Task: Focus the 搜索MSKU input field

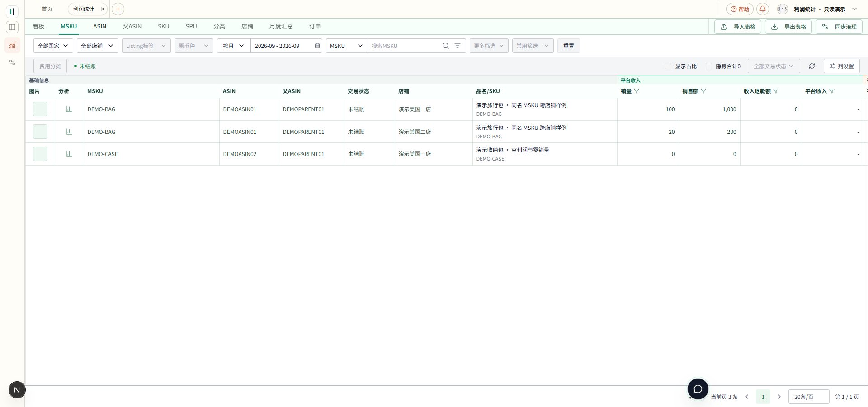Action: coord(405,46)
